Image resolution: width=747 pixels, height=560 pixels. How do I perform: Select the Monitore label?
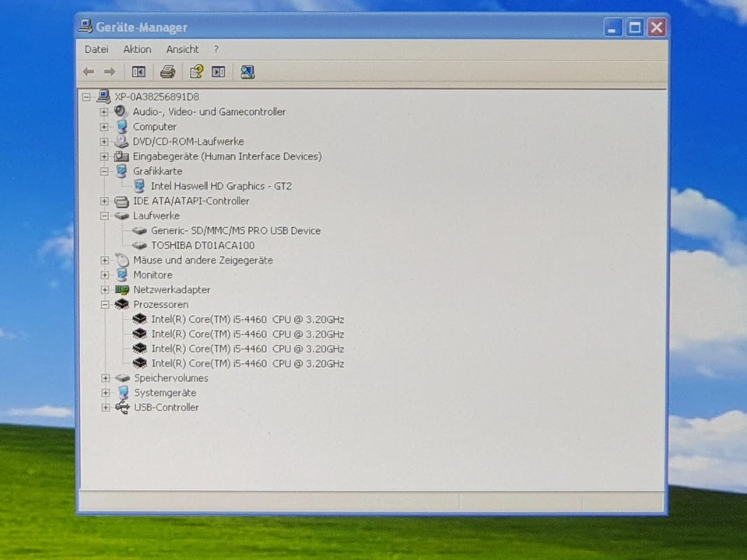[153, 275]
